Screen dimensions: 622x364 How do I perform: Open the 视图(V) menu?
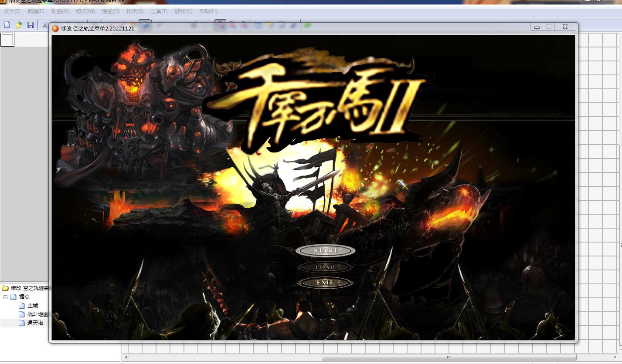pyautogui.click(x=60, y=11)
